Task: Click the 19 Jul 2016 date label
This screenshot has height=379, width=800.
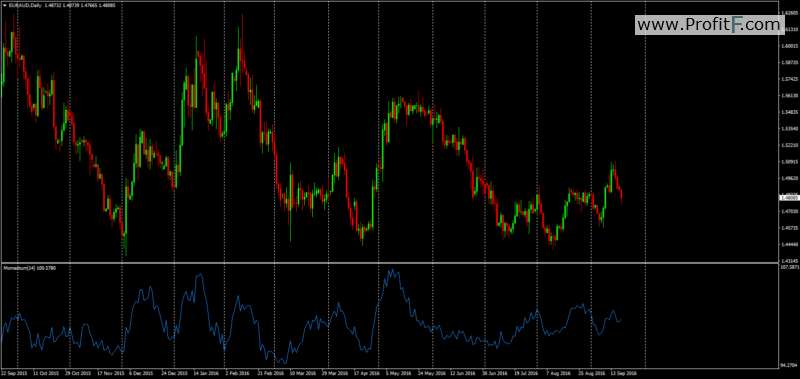Action: (526, 373)
